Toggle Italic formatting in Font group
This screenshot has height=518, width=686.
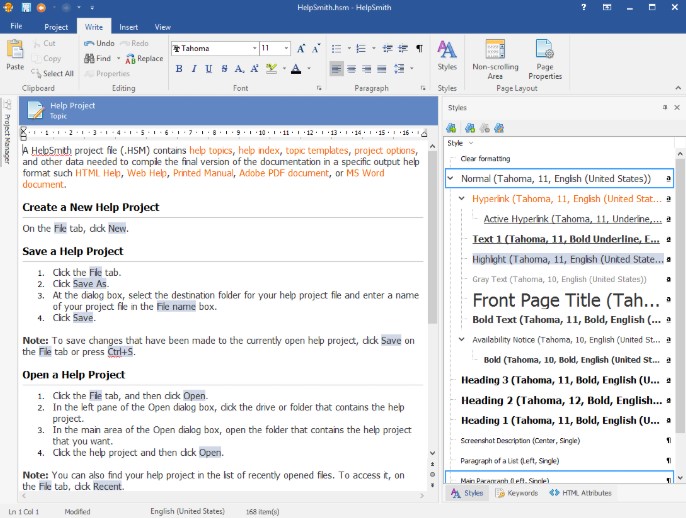[x=195, y=69]
